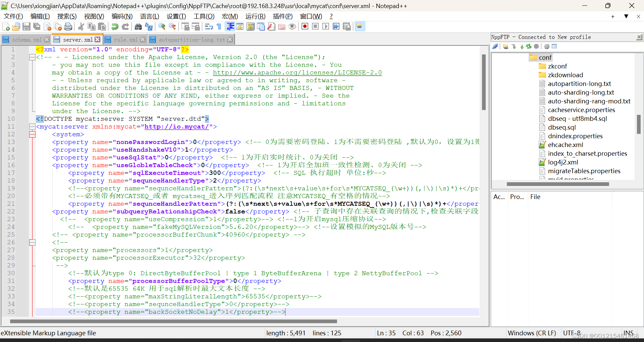Screen dimensions: 644x342
Task: Collapse the license comment fold on line 2
Action: pyautogui.click(x=32, y=57)
